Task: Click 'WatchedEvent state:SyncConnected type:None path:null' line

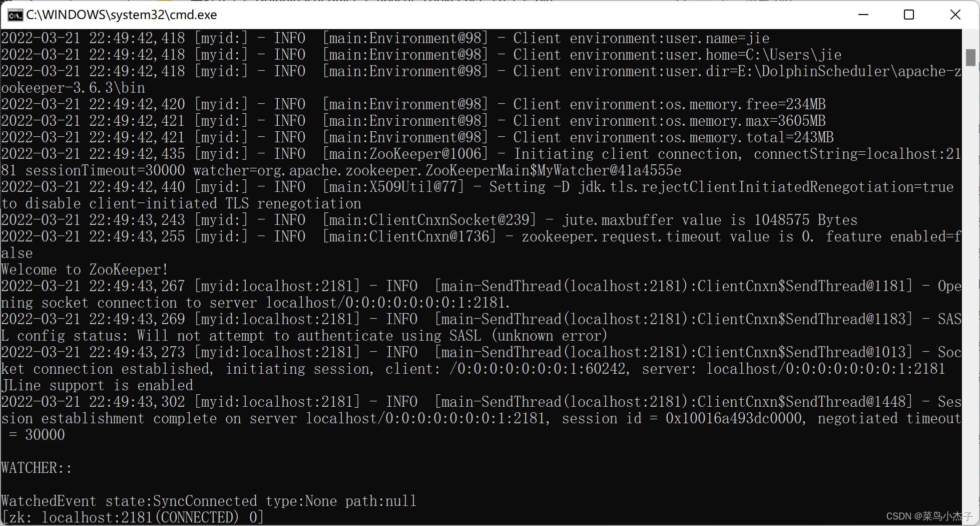Action: (x=209, y=501)
